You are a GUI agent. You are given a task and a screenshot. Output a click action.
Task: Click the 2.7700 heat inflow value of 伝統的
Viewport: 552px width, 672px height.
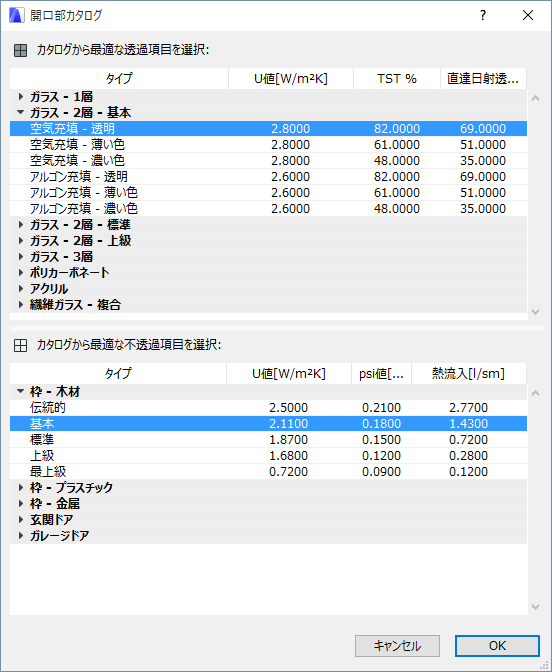point(468,408)
